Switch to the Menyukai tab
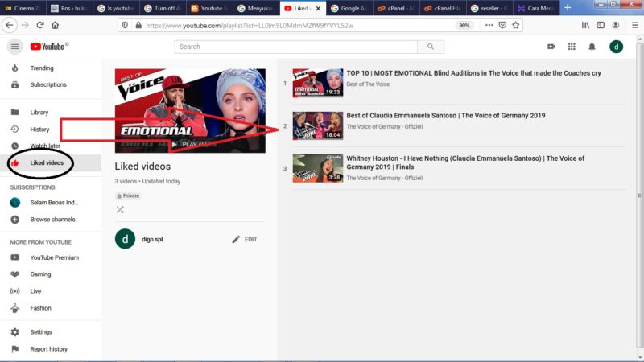This screenshot has height=362, width=644. (256, 8)
